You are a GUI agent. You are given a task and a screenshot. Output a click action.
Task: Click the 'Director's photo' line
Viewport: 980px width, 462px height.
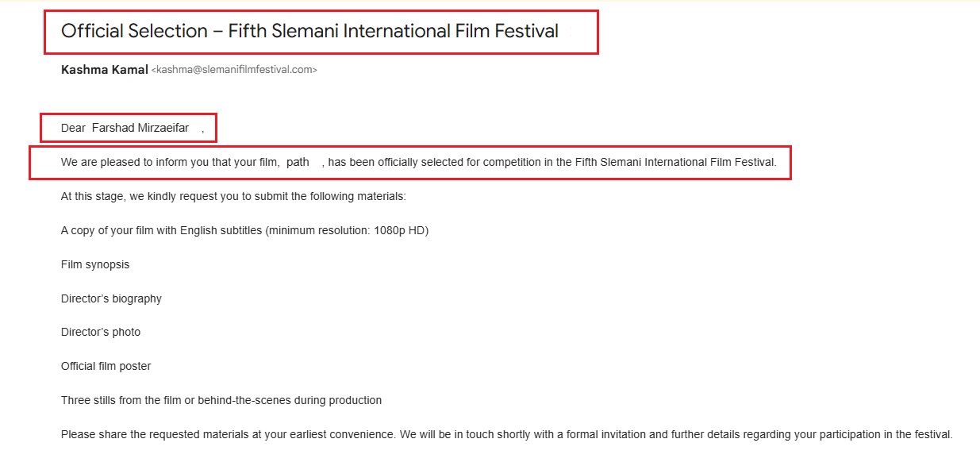101,332
